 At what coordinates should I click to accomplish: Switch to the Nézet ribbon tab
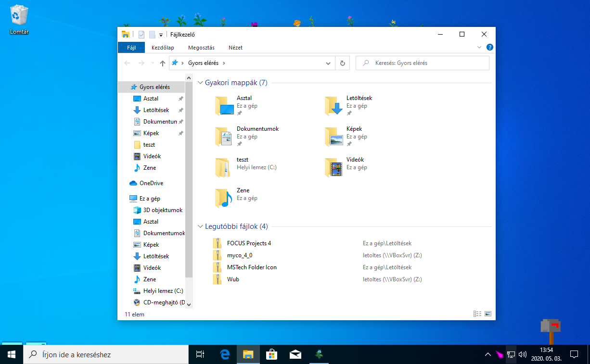point(236,47)
